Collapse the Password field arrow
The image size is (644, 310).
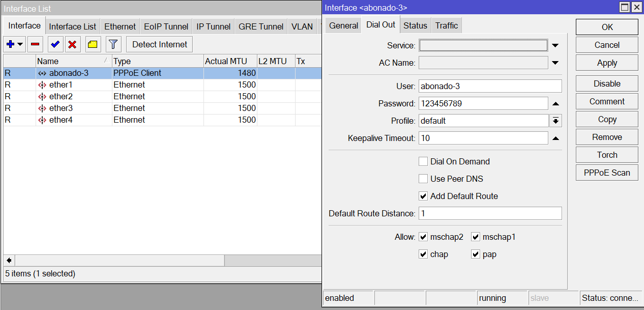555,104
